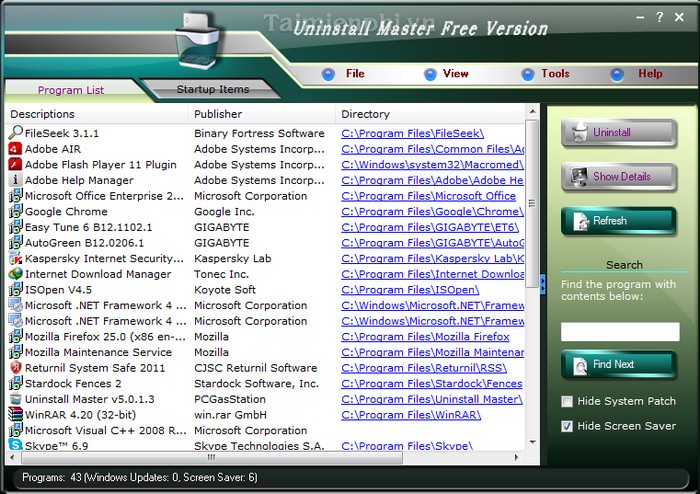Enable Hide System Patch checkbox

coord(567,401)
